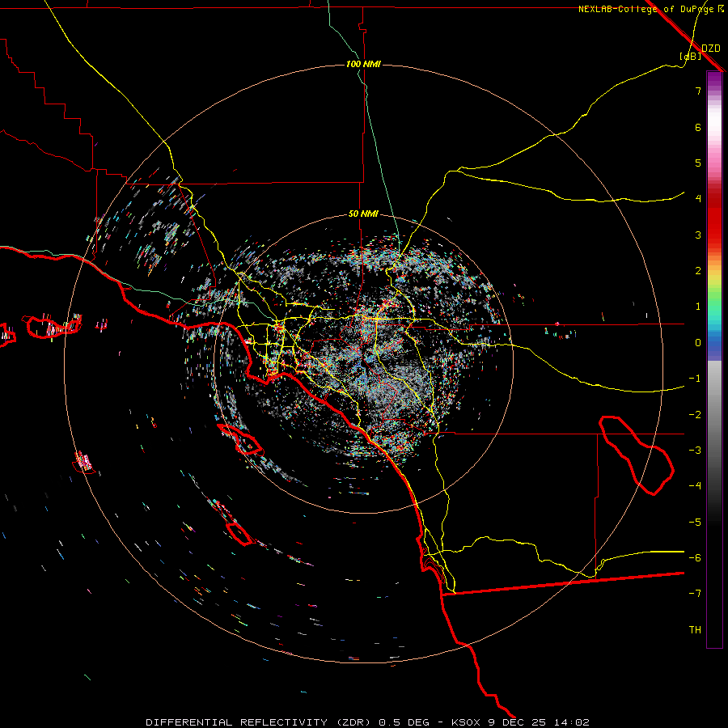Viewport: 728px width, 728px height.
Task: Click the "-3" tick label
Action: pos(695,451)
